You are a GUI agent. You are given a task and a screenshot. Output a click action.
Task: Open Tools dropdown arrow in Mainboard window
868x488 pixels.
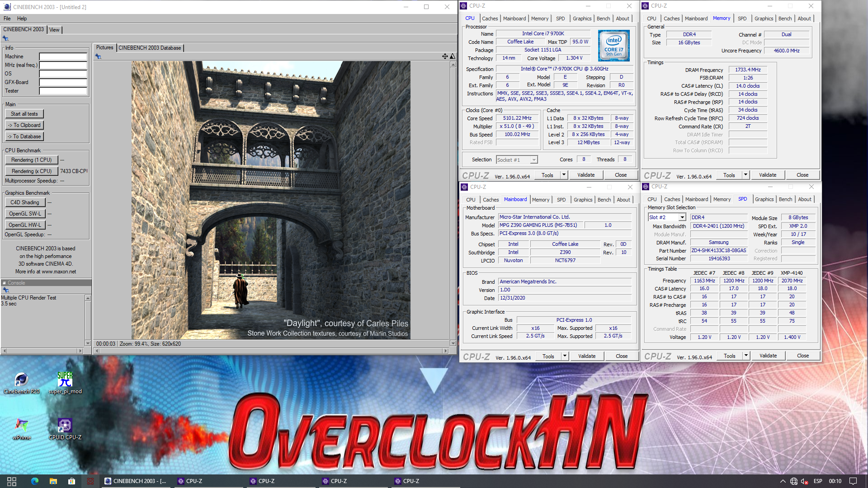(564, 356)
